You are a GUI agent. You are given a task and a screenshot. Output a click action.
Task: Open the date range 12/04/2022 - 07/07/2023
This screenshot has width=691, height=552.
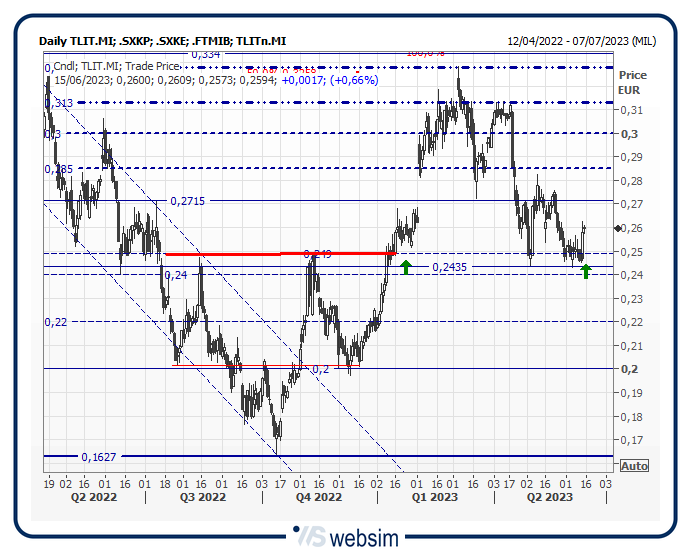point(581,41)
